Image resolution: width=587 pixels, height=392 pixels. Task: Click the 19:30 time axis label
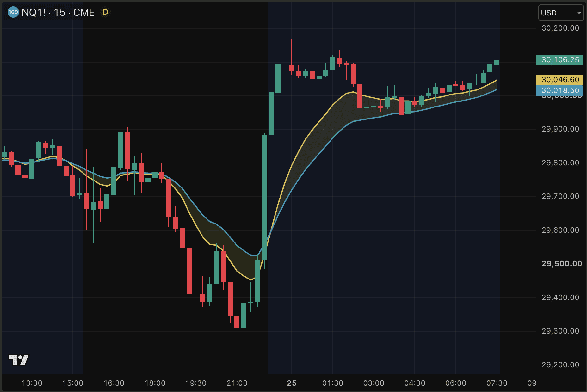196,383
